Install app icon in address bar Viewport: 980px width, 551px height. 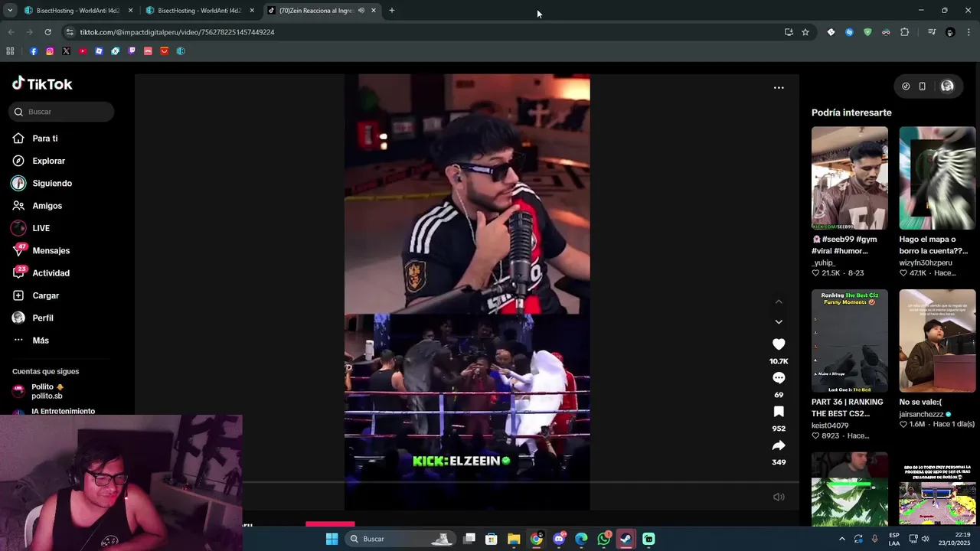(x=789, y=32)
